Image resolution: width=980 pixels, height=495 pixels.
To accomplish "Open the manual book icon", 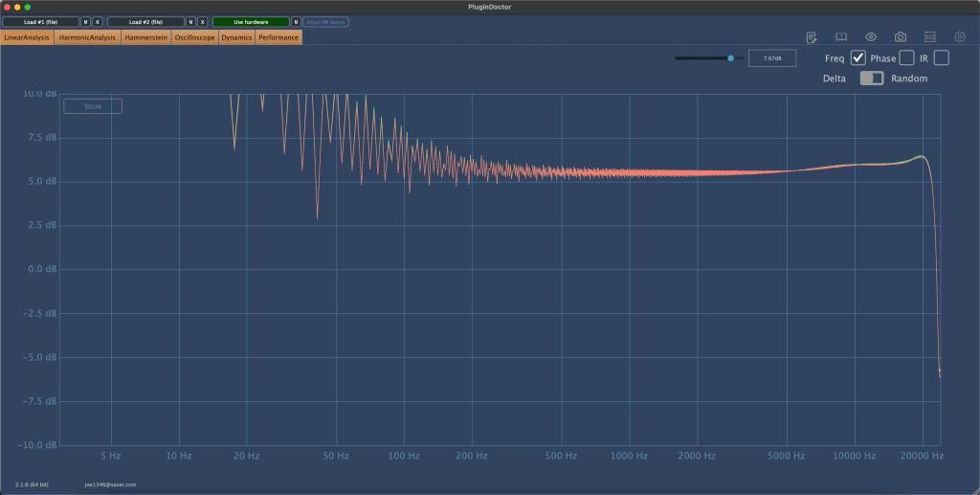I will (x=841, y=37).
